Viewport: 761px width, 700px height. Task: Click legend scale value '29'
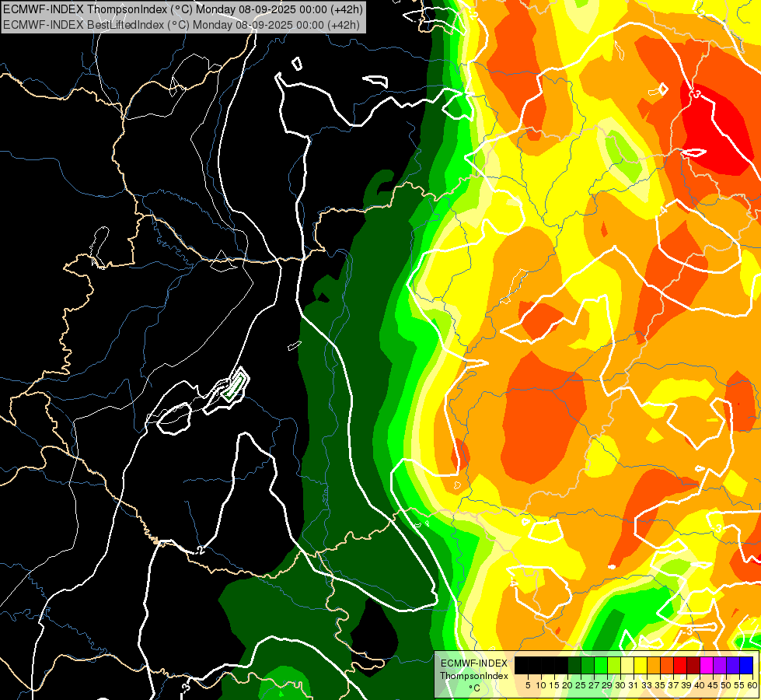pyautogui.click(x=607, y=685)
